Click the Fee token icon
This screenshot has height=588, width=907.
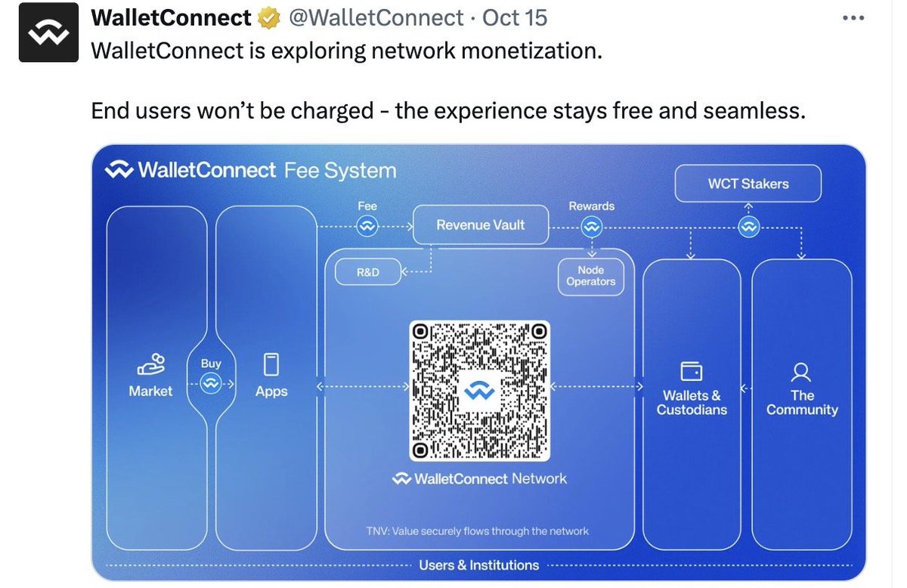tap(367, 226)
